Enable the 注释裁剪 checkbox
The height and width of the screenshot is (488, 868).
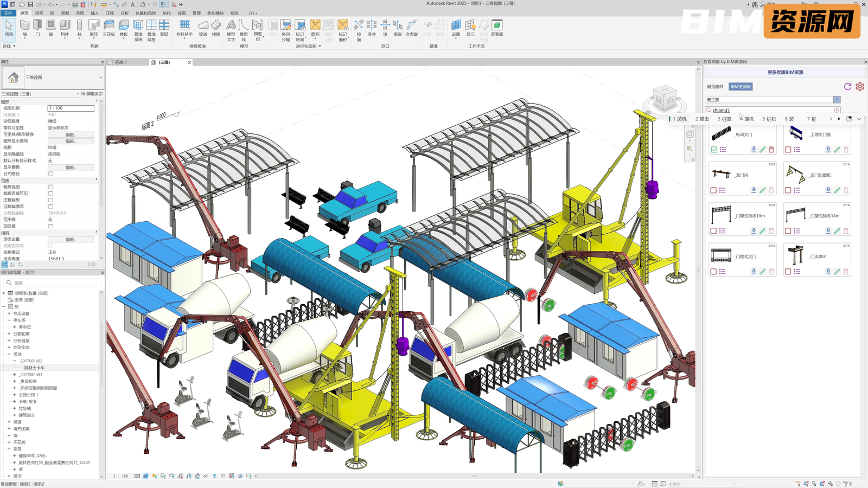[x=50, y=200]
